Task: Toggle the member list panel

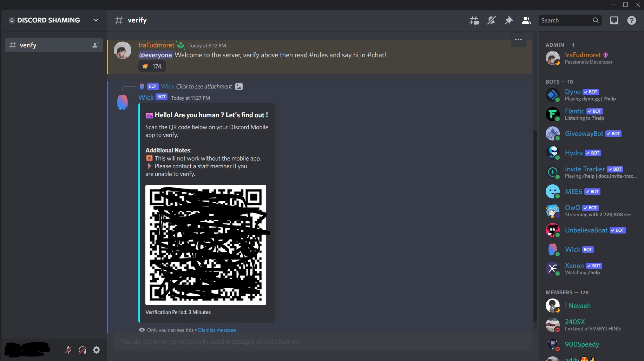Action: pos(526,20)
